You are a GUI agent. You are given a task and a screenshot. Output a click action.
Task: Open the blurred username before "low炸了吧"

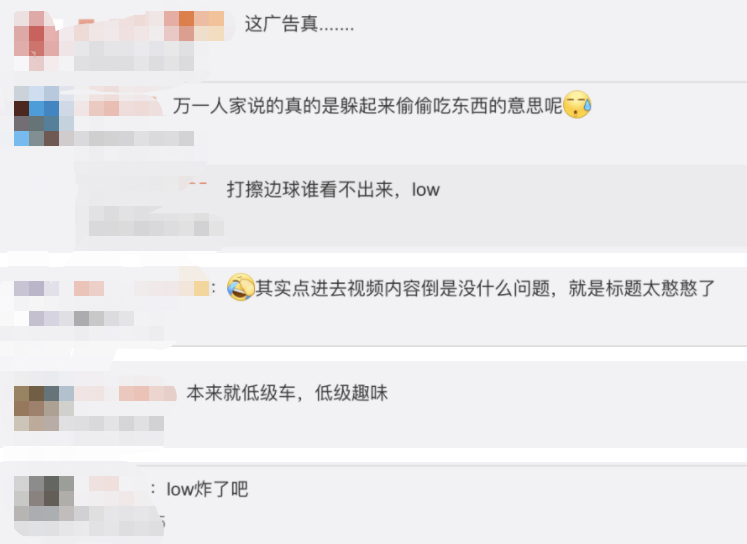[104, 483]
